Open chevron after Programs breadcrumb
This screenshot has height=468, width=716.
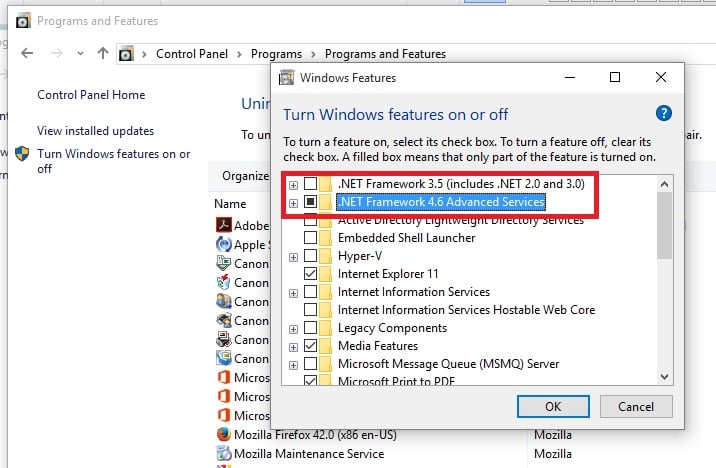pyautogui.click(x=313, y=54)
